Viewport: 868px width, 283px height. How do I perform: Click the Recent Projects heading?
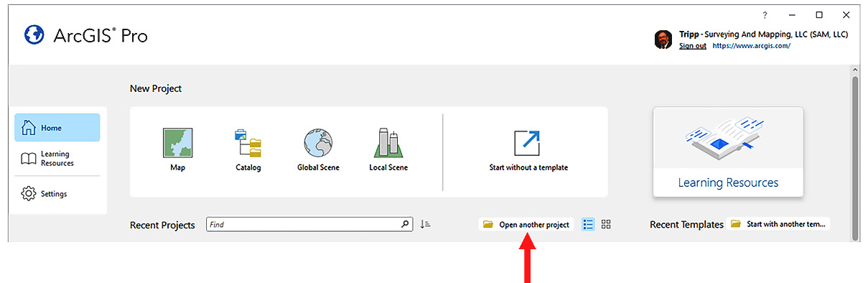pyautogui.click(x=162, y=225)
